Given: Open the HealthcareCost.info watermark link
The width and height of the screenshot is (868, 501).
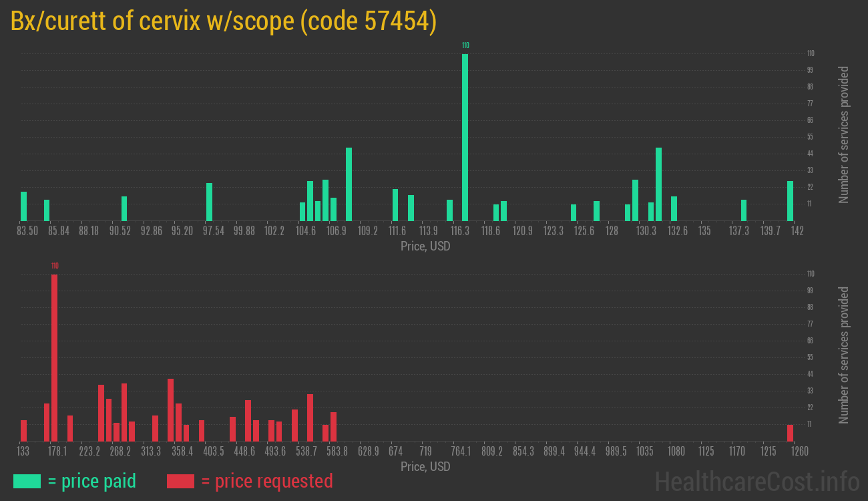Looking at the screenshot, I should (x=756, y=481).
